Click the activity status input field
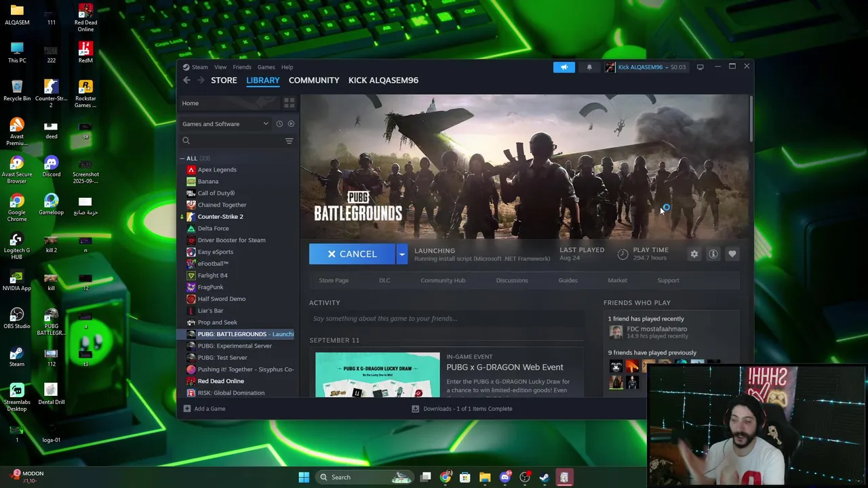This screenshot has width=868, height=488. tap(446, 319)
